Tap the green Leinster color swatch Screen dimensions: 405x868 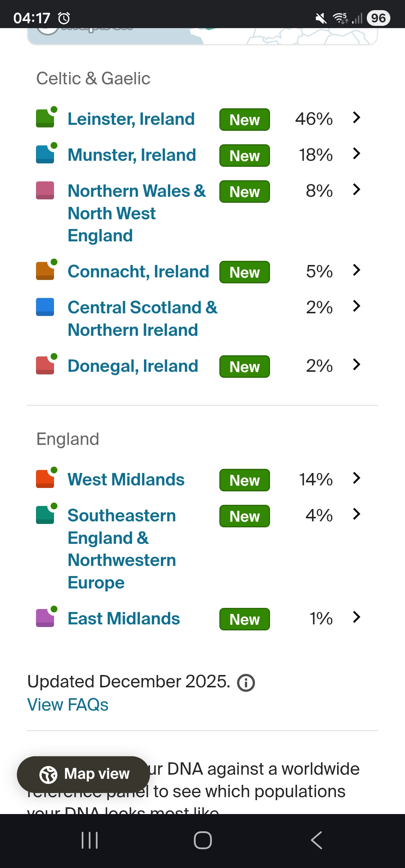tap(45, 118)
